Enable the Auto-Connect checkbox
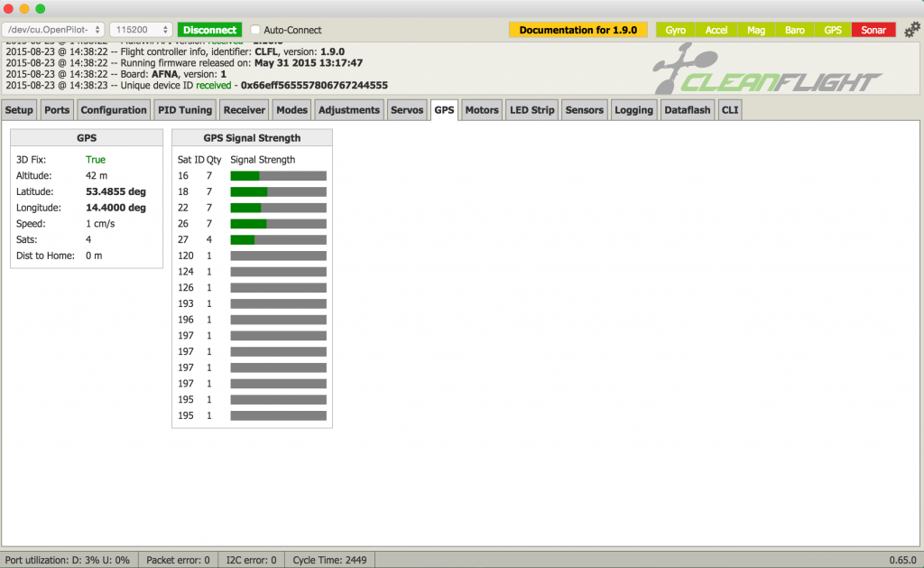The image size is (924, 568). [x=255, y=30]
